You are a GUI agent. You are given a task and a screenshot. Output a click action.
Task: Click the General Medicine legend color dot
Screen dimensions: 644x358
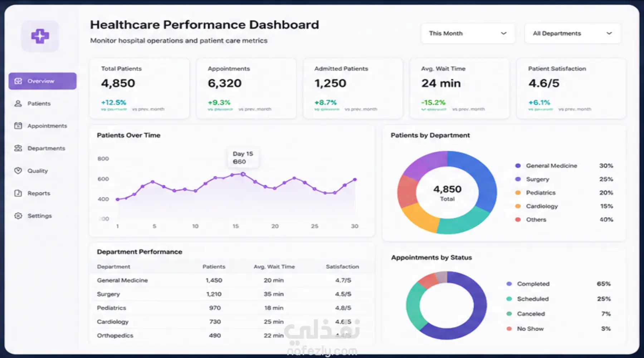click(x=518, y=166)
